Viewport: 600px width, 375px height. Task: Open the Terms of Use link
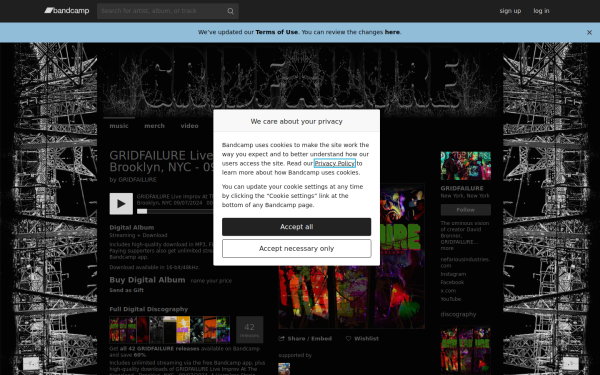pos(277,32)
